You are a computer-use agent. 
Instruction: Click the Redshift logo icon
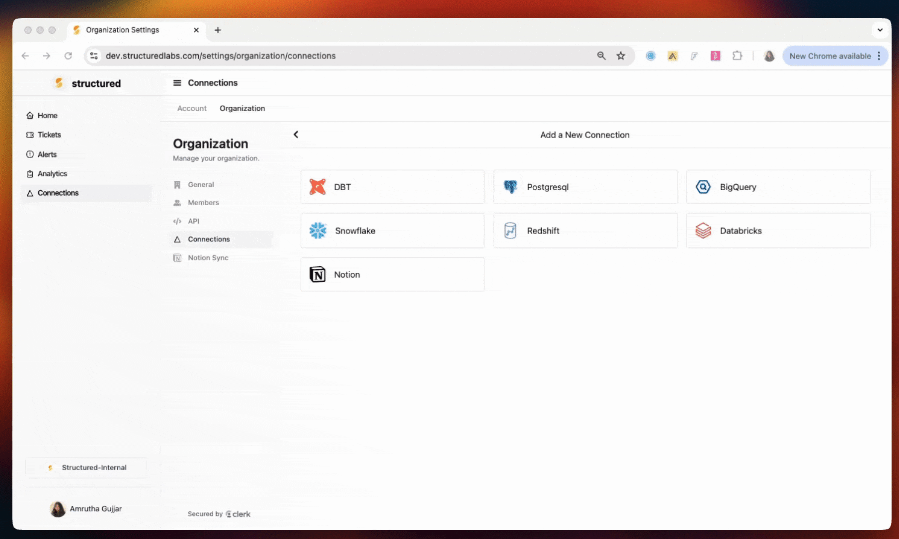510,231
